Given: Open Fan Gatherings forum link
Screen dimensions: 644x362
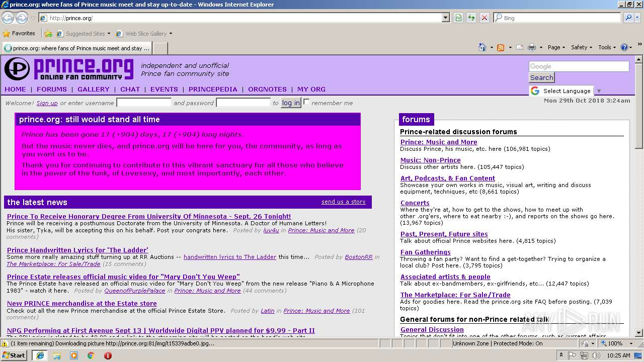Looking at the screenshot, I should (426, 252).
